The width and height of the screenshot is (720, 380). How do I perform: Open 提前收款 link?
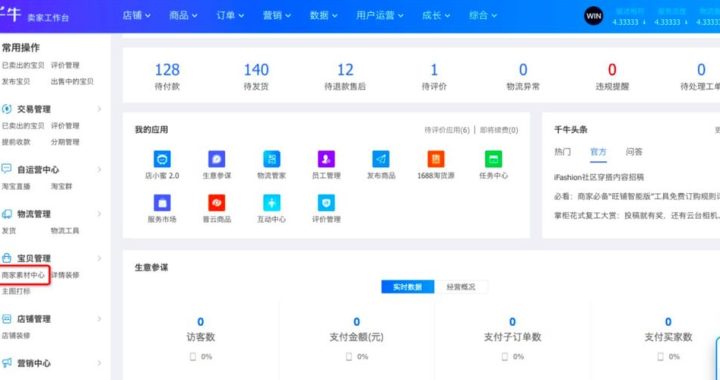click(x=16, y=142)
